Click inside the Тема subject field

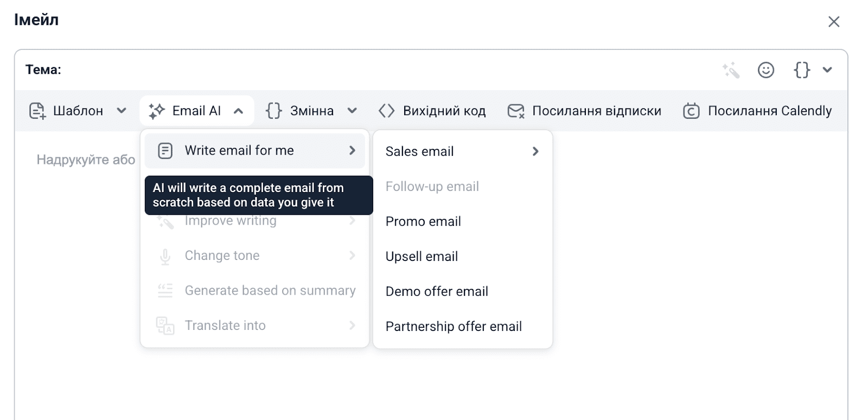(217, 70)
